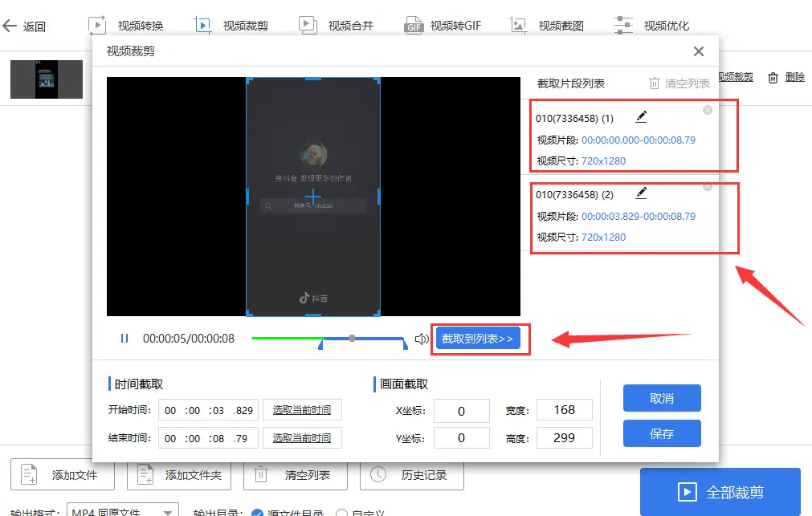Click the 结束时间 input field

tap(208, 438)
